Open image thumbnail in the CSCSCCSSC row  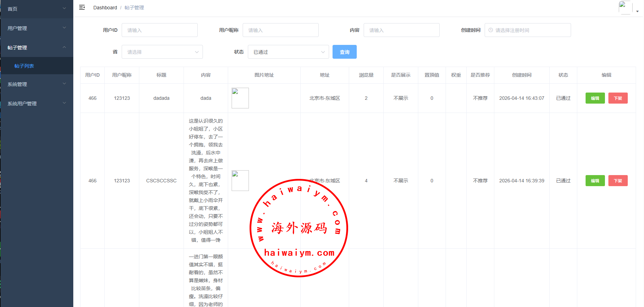coord(240,181)
